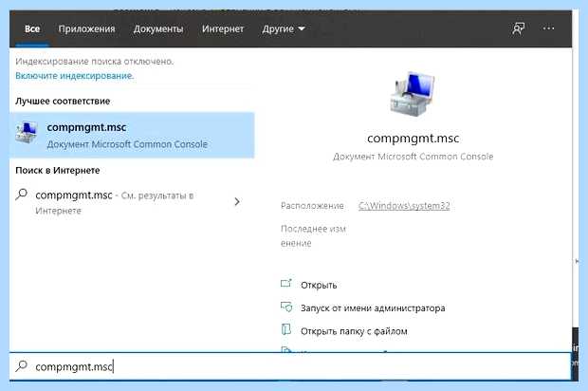Choose Запуск от имени администратора
The image size is (588, 391).
click(x=373, y=308)
